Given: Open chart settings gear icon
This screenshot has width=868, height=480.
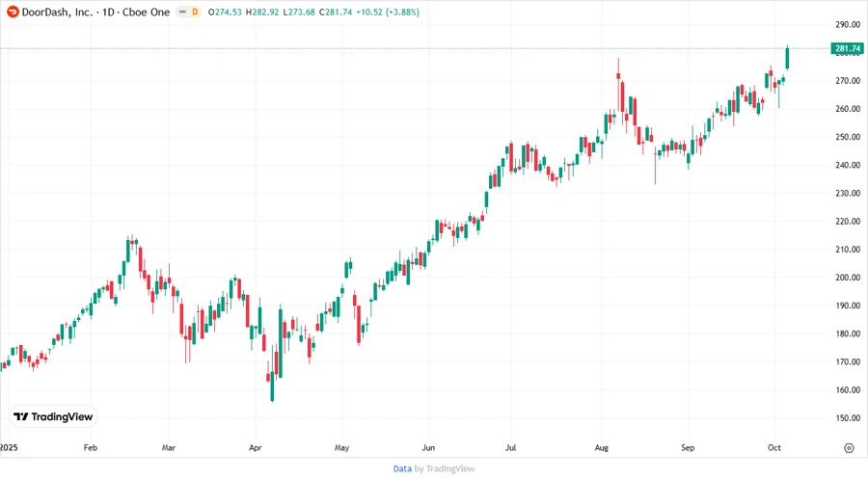Looking at the screenshot, I should 848,448.
